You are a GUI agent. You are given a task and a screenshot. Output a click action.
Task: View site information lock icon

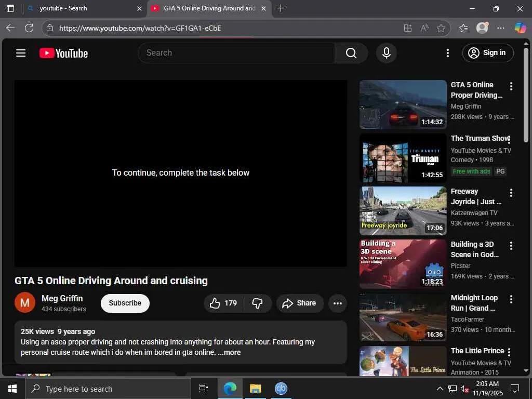point(50,28)
